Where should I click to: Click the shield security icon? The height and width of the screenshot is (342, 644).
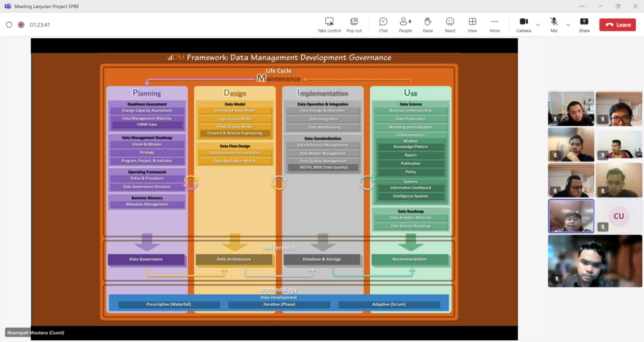(9, 25)
